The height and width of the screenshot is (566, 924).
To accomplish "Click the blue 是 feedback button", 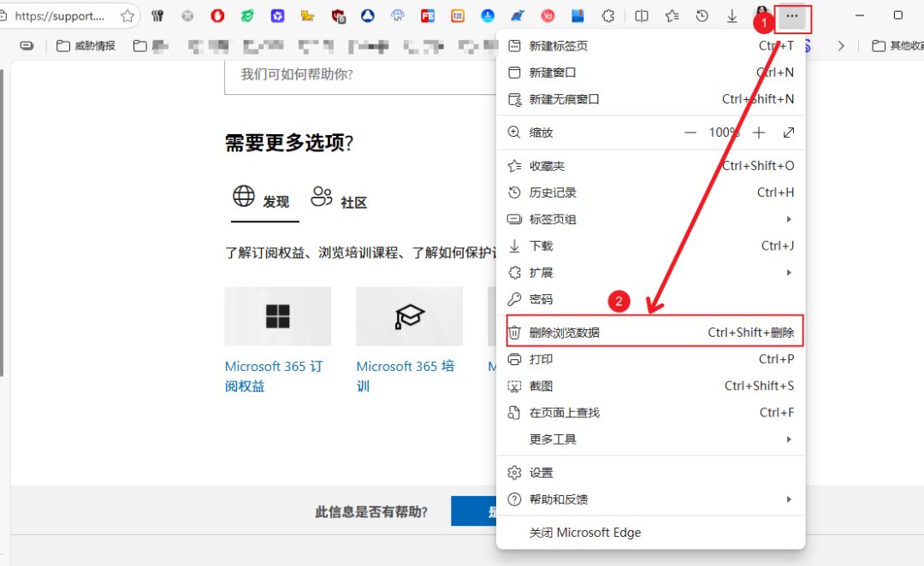I will click(x=474, y=510).
